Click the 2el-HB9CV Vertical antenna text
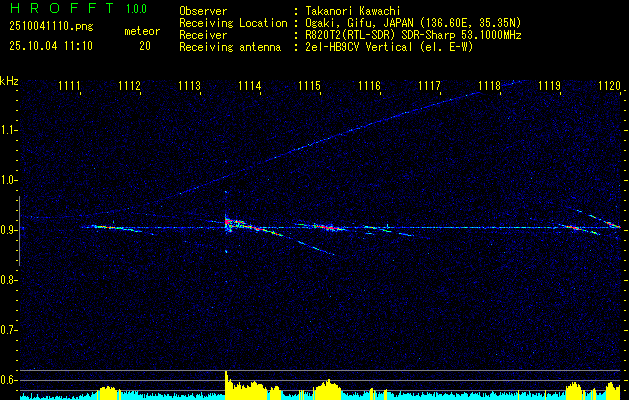The width and height of the screenshot is (629, 400). point(389,47)
